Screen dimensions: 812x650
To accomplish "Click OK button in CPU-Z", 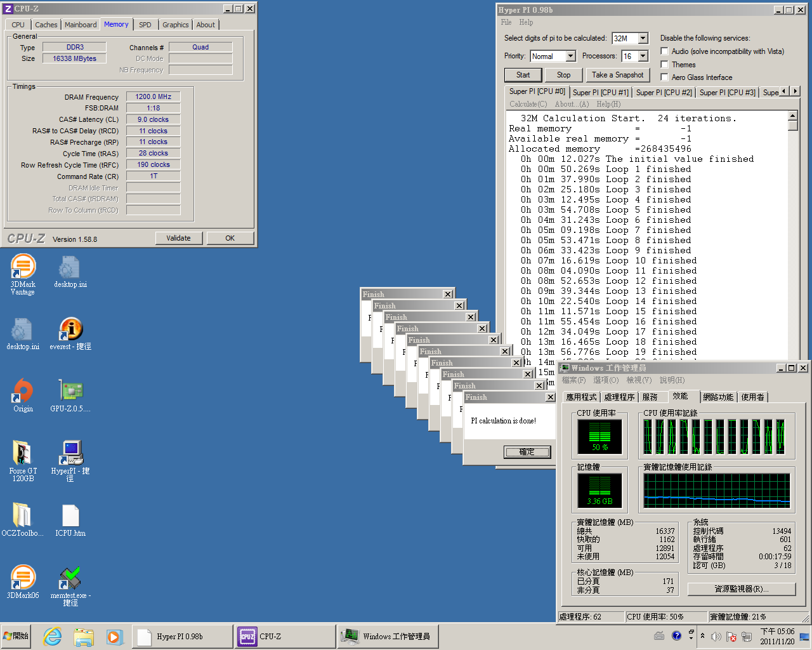I will [230, 238].
